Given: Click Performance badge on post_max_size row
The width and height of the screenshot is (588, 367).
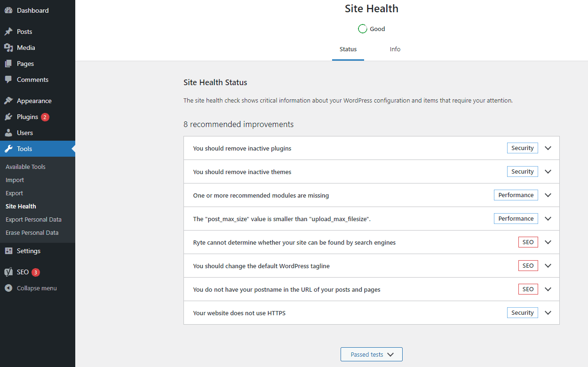Looking at the screenshot, I should point(516,218).
